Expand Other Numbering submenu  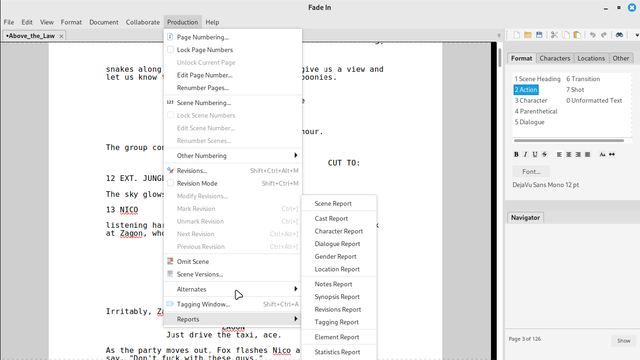tap(233, 156)
